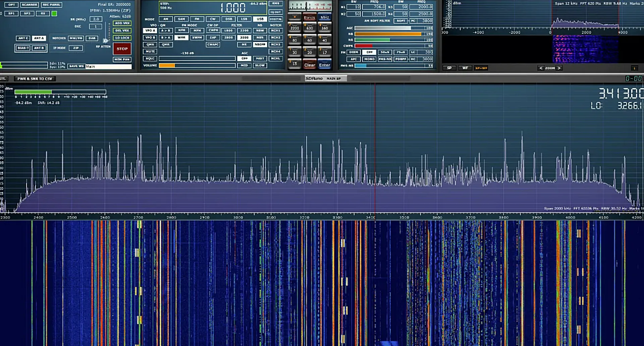
Task: Save the workspace using SAVE WS
Action: point(76,66)
